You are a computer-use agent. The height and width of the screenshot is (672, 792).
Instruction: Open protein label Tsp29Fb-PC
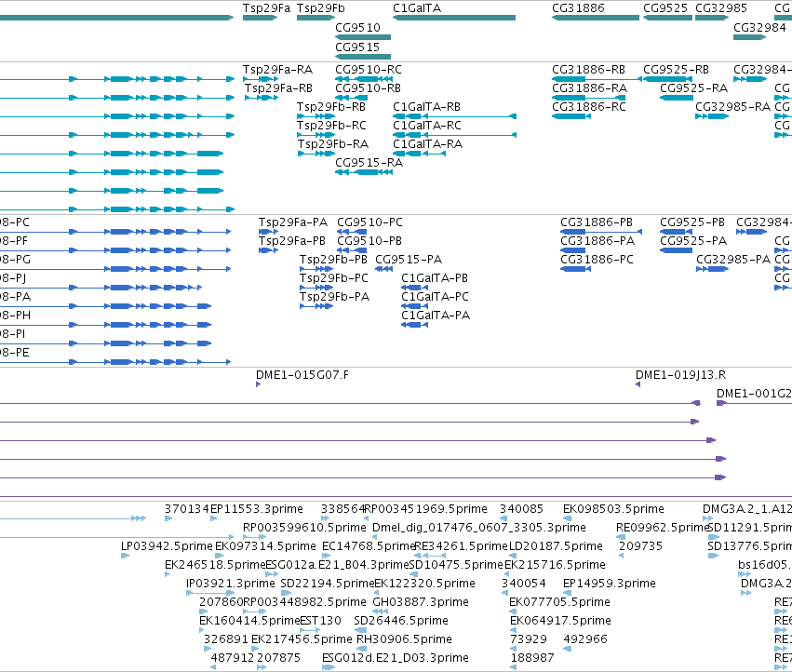click(x=334, y=278)
